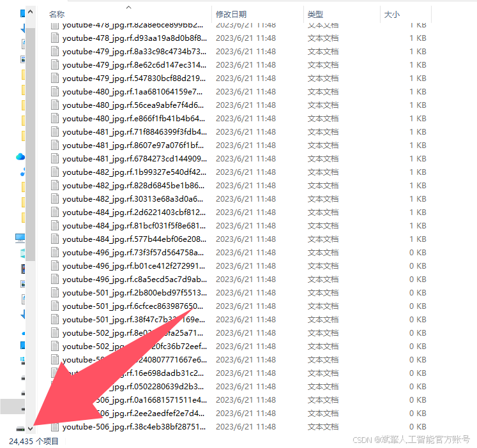Click file icon of youtube-479_jpg.rf.8a33c98c4734b73
The width and height of the screenshot is (477, 448).
tap(55, 51)
